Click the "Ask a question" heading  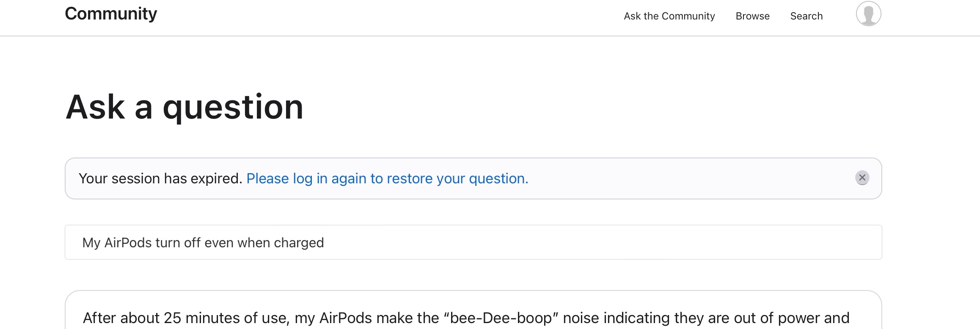click(184, 107)
